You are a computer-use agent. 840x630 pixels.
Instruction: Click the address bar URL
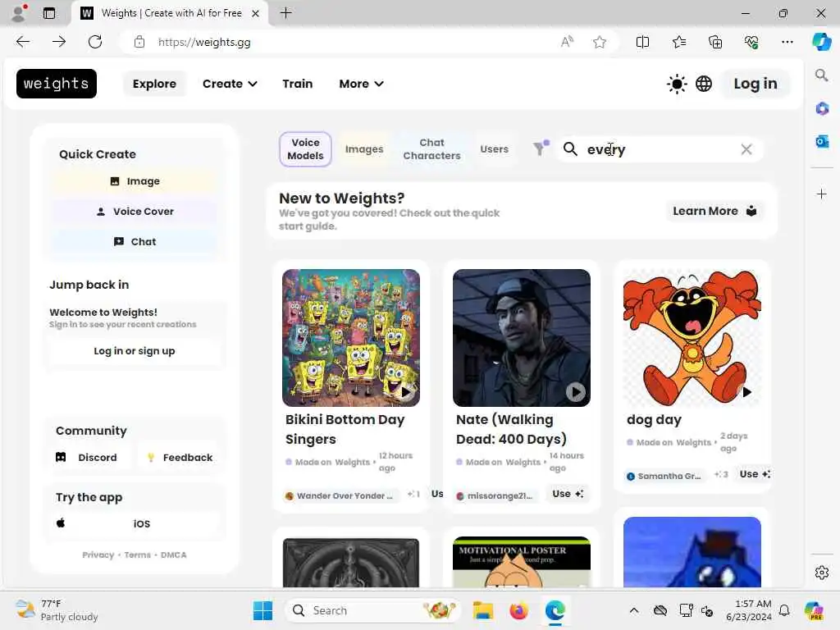204,43
